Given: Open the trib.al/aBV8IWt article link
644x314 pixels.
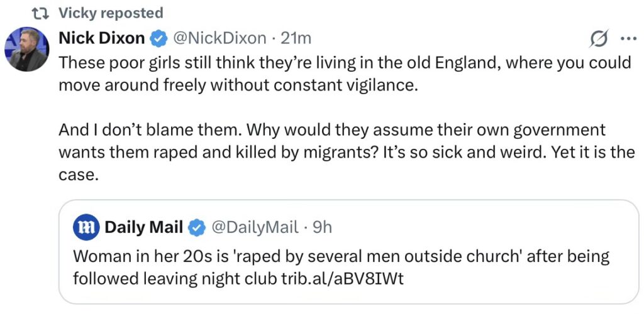Looking at the screenshot, I should (341, 278).
